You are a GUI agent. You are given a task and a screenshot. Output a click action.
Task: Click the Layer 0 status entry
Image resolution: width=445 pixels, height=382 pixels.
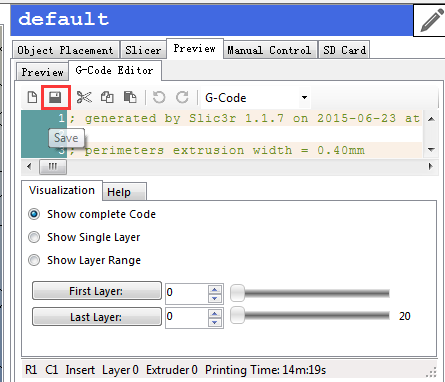pos(120,370)
